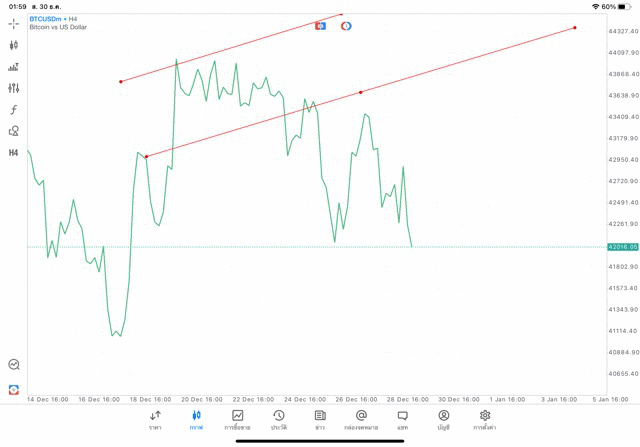This screenshot has height=447, width=640.
Task: Tap the sliders chart settings icon
Action: (14, 88)
